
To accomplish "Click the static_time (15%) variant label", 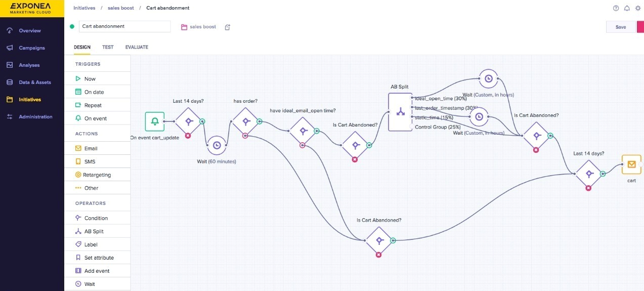I will (434, 117).
